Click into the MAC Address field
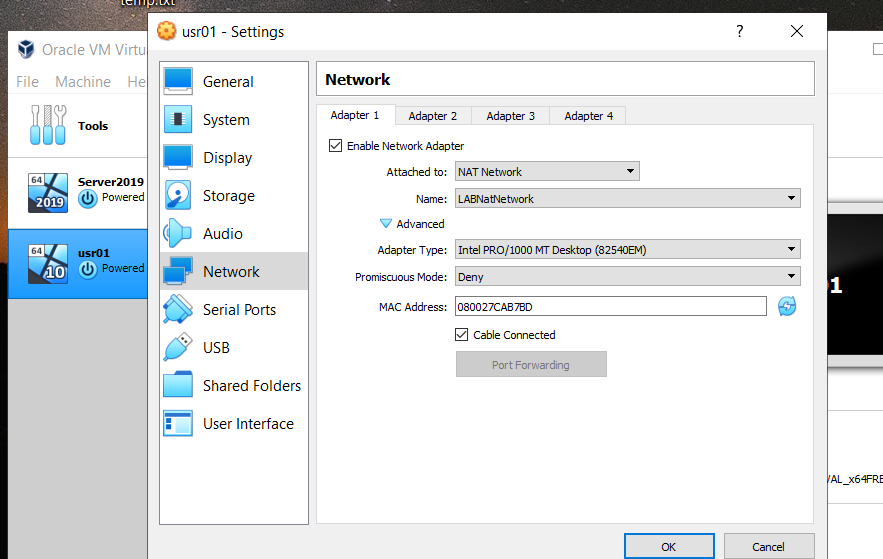Image resolution: width=883 pixels, height=559 pixels. pos(610,306)
